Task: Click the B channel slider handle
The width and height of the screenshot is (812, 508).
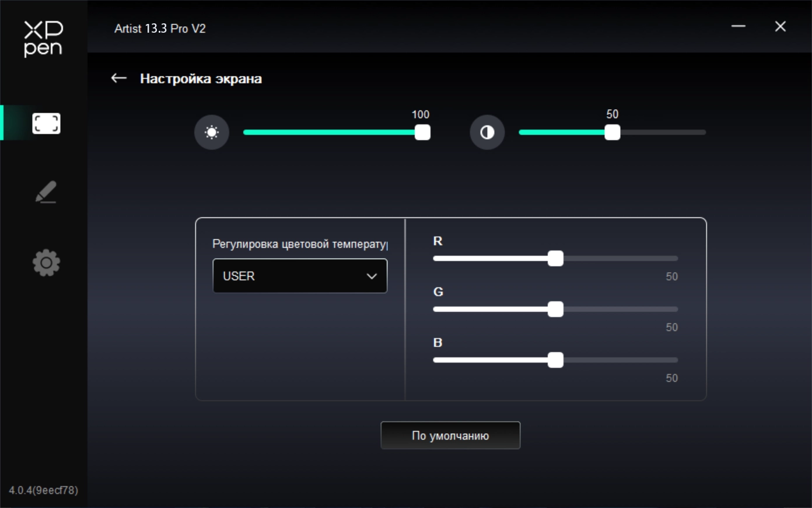Action: coord(555,360)
